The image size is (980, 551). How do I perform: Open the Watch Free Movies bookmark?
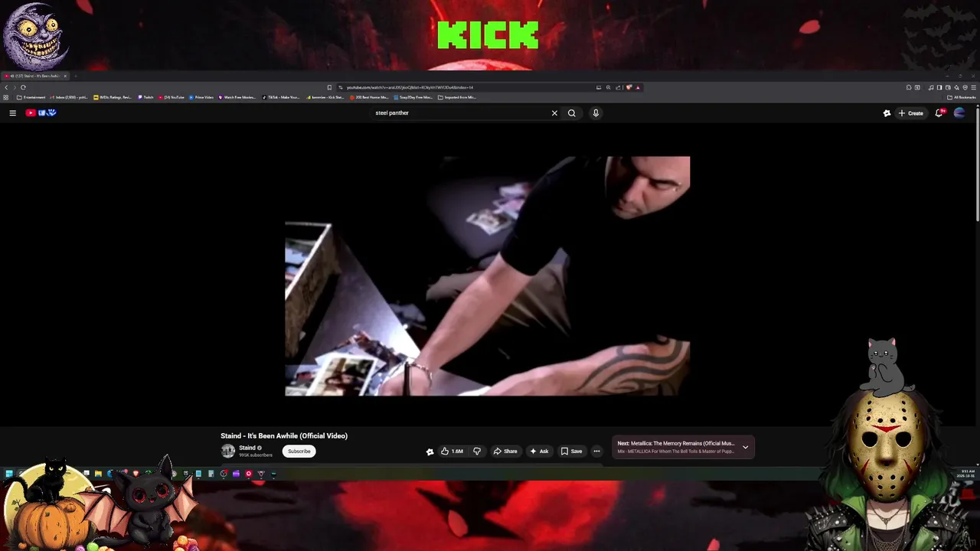coord(237,97)
